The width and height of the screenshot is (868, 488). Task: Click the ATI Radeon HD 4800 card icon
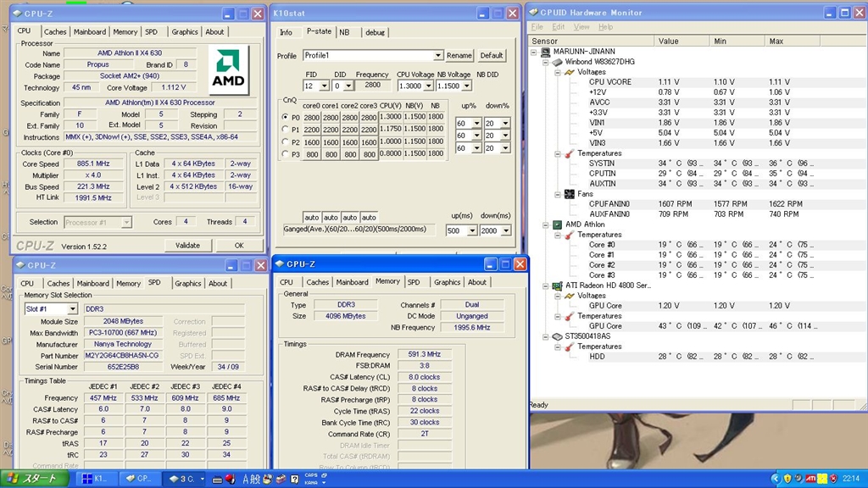coord(557,286)
